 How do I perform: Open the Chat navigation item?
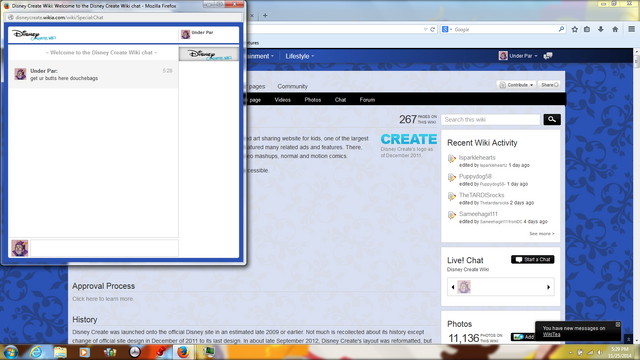coord(340,100)
